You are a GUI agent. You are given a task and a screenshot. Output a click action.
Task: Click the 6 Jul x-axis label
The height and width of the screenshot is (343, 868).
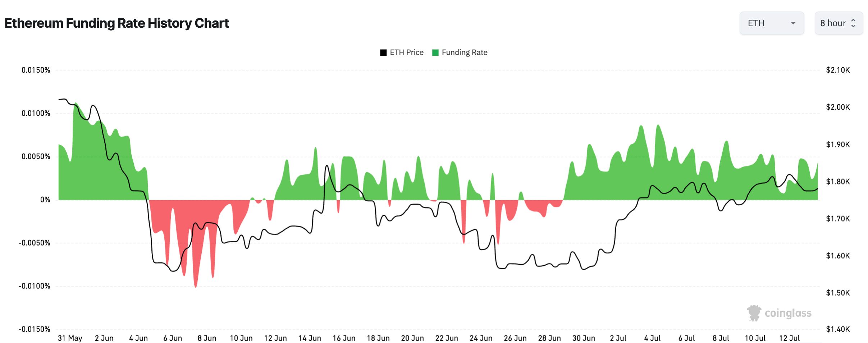(x=686, y=338)
